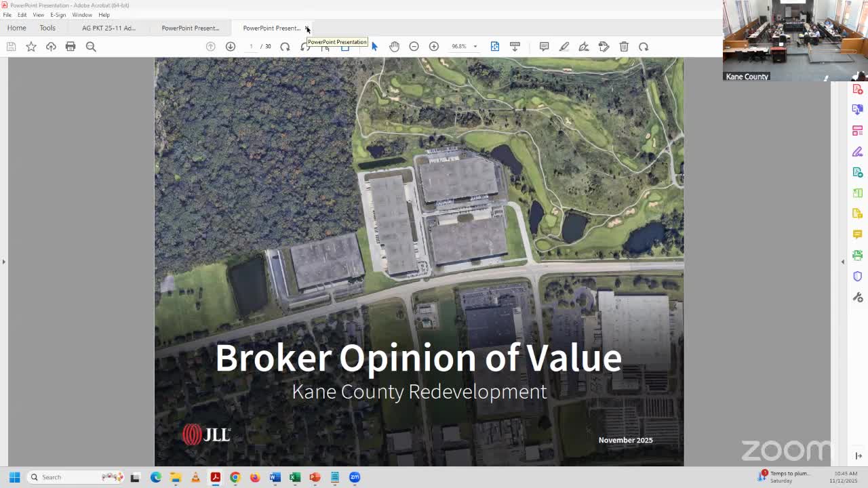Viewport: 868px width, 488px height.
Task: Select the text Selection tool
Action: (374, 46)
